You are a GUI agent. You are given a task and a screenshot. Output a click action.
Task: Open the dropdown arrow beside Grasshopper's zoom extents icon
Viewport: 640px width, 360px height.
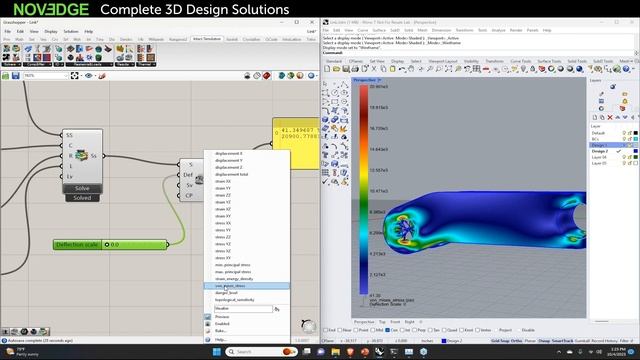pos(80,76)
